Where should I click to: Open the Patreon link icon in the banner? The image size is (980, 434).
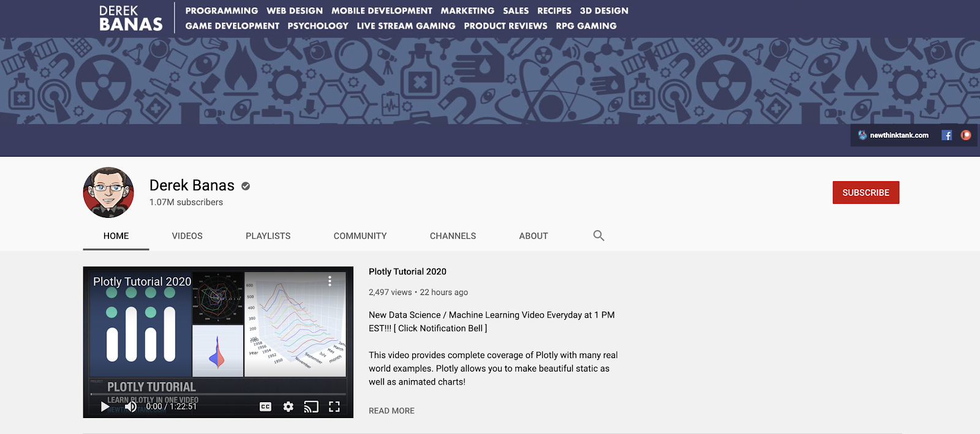[x=966, y=135]
